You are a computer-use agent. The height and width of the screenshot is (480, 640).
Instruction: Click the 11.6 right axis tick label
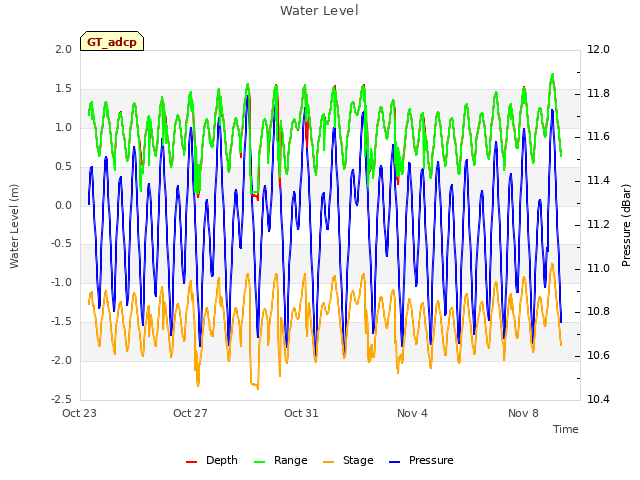coord(598,136)
